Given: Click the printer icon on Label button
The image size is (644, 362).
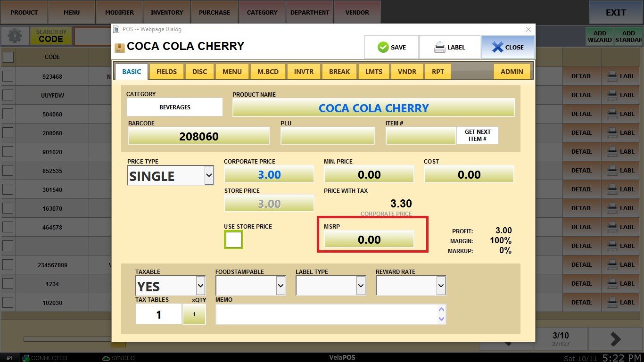Looking at the screenshot, I should (439, 47).
